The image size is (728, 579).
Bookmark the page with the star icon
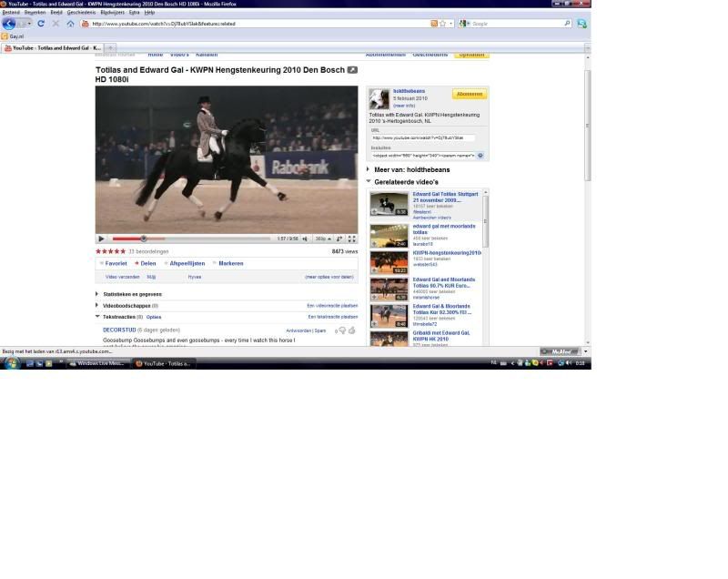pos(442,24)
